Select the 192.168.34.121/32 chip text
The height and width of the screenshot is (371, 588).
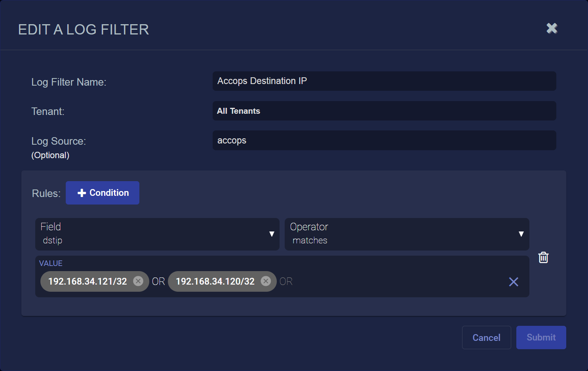(x=88, y=281)
